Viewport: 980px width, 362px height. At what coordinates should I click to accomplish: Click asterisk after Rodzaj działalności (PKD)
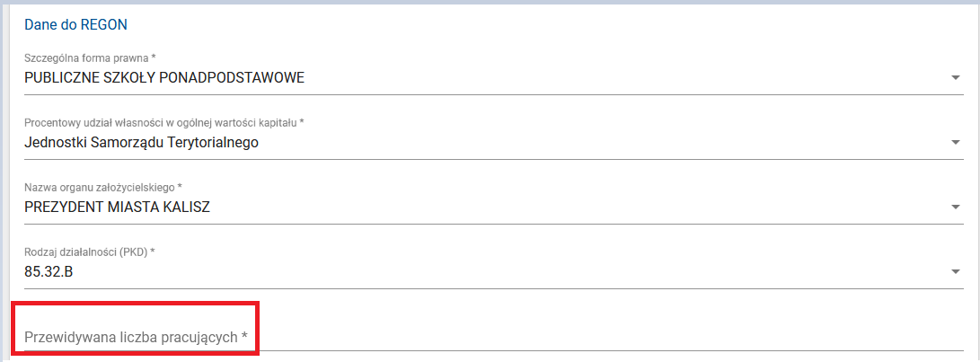tap(153, 251)
